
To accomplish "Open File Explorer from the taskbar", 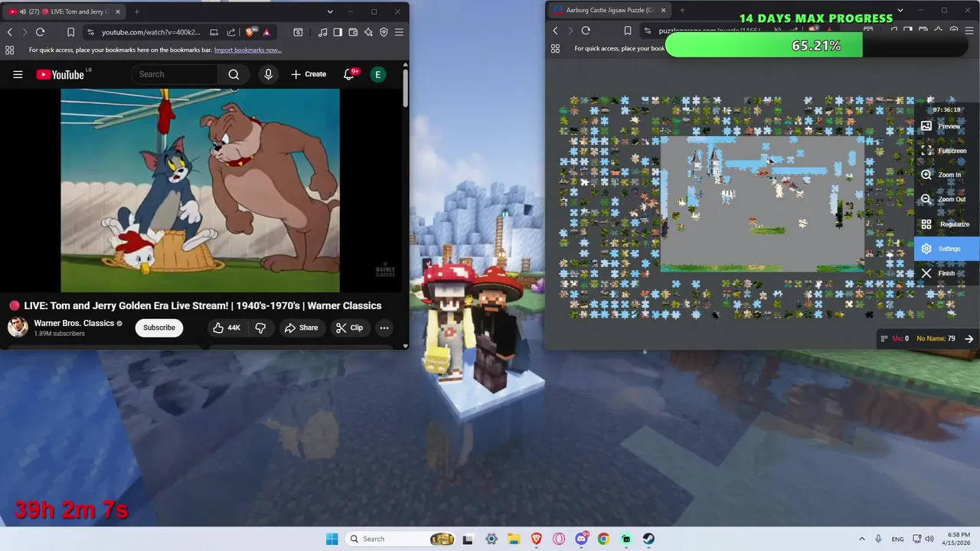I will tap(514, 539).
